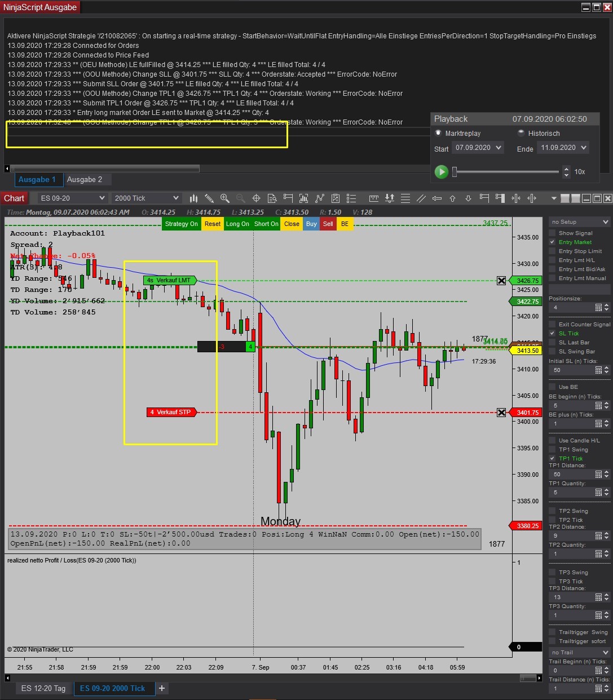Toggle SL Tick checkbox
Screen dimensions: 613x700
(x=552, y=333)
